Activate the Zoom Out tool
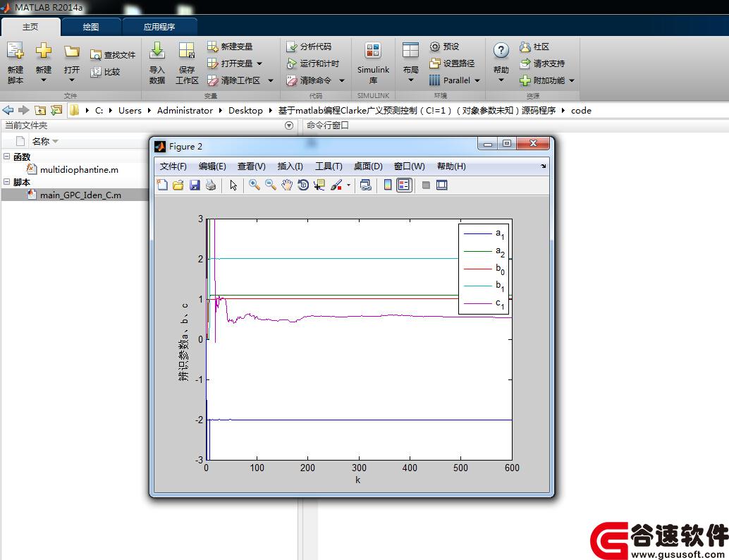 pyautogui.click(x=271, y=185)
